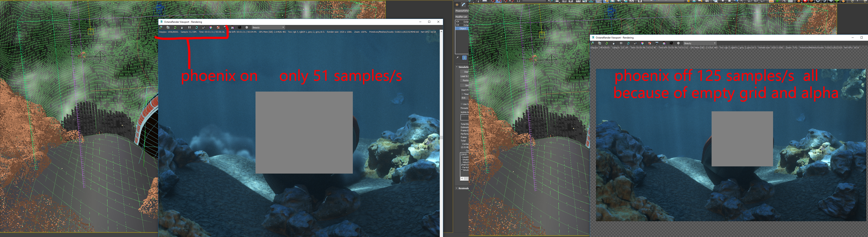Collapse the Simulation rollout
Screen dimensions: 868x237
457,67
